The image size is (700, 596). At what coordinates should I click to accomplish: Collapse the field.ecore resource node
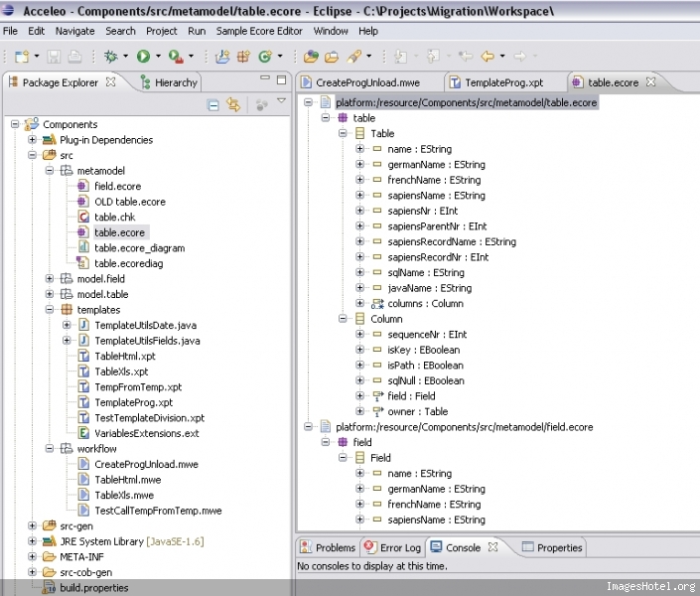309,427
